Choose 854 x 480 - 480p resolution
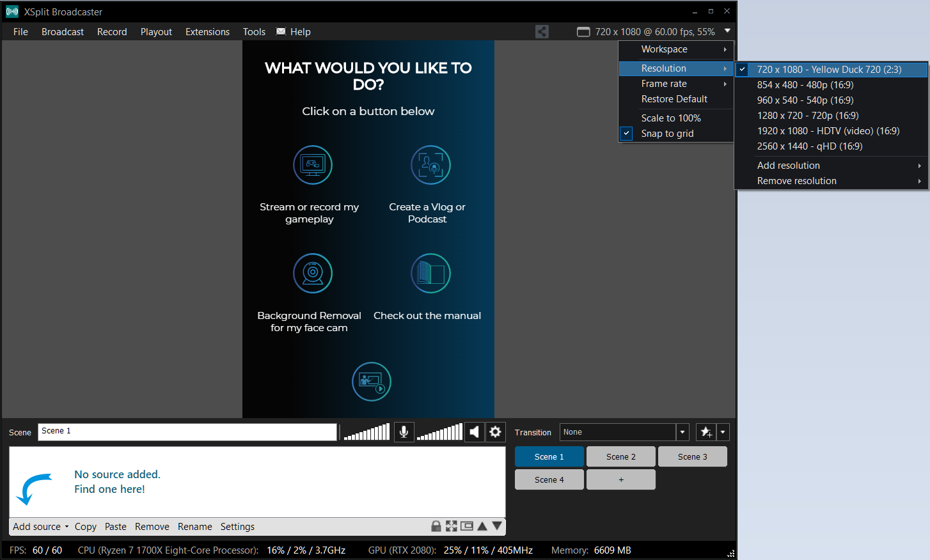This screenshot has width=930, height=560. point(831,84)
